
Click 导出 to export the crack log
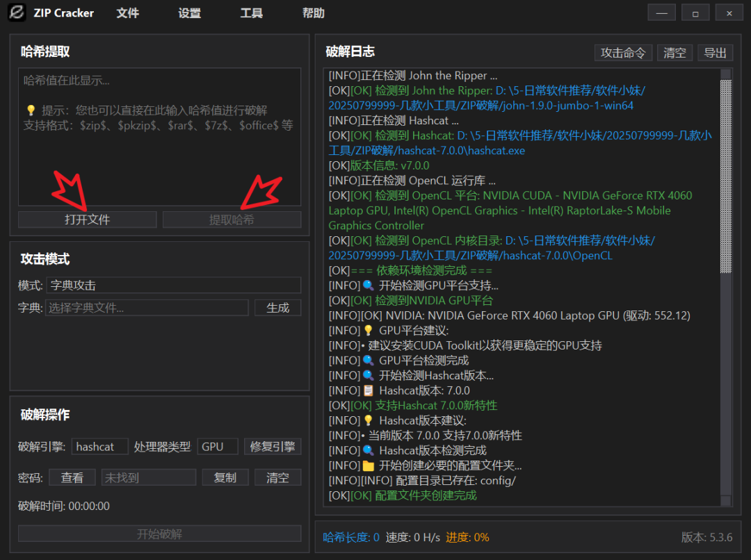[716, 52]
